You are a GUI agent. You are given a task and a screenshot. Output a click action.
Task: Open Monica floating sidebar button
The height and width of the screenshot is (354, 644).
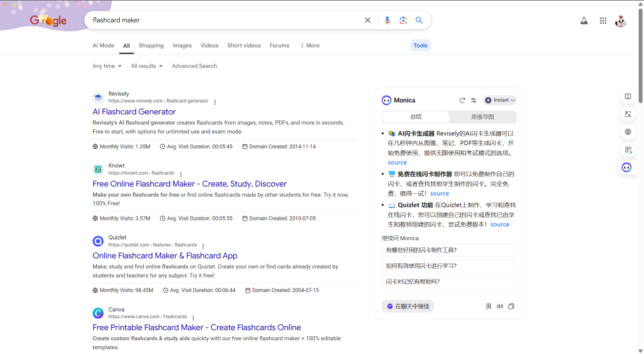tap(627, 167)
